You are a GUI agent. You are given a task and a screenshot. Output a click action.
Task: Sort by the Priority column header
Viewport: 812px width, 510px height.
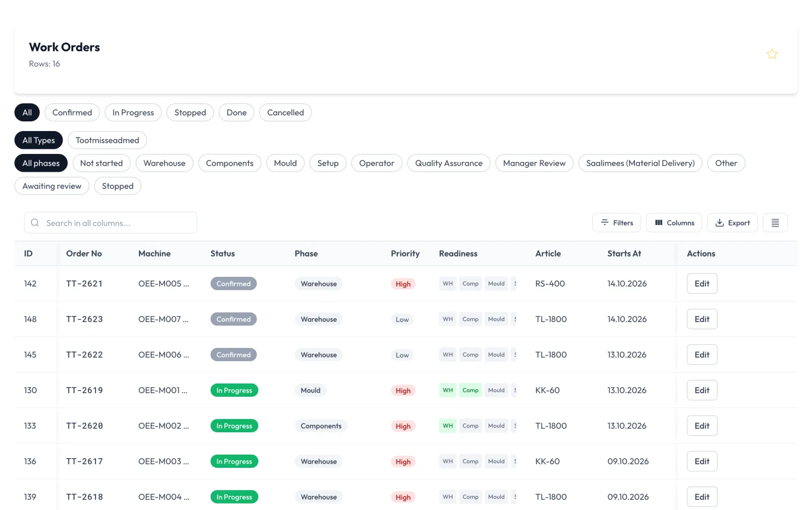pos(405,253)
